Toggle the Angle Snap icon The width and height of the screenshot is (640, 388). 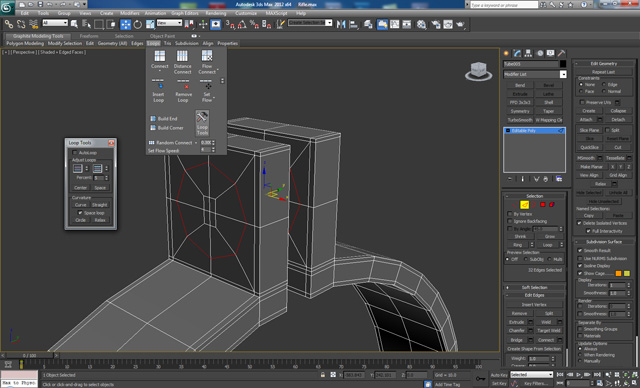(x=242, y=24)
